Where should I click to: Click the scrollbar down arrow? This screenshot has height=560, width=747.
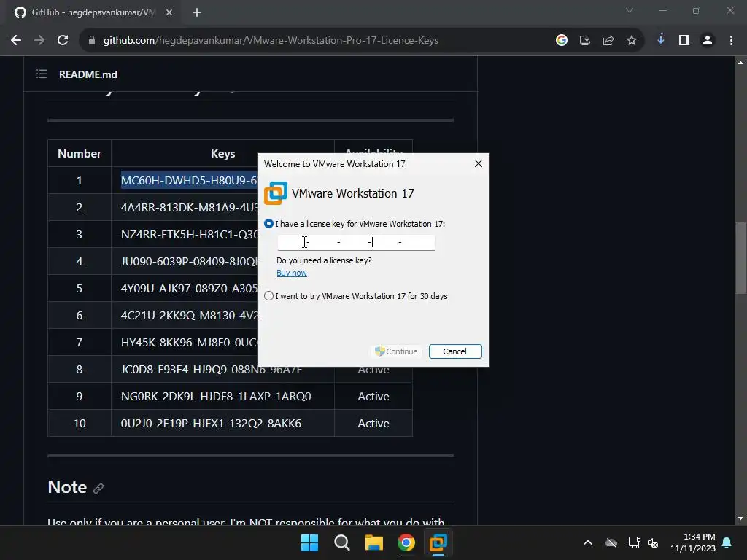pyautogui.click(x=740, y=518)
